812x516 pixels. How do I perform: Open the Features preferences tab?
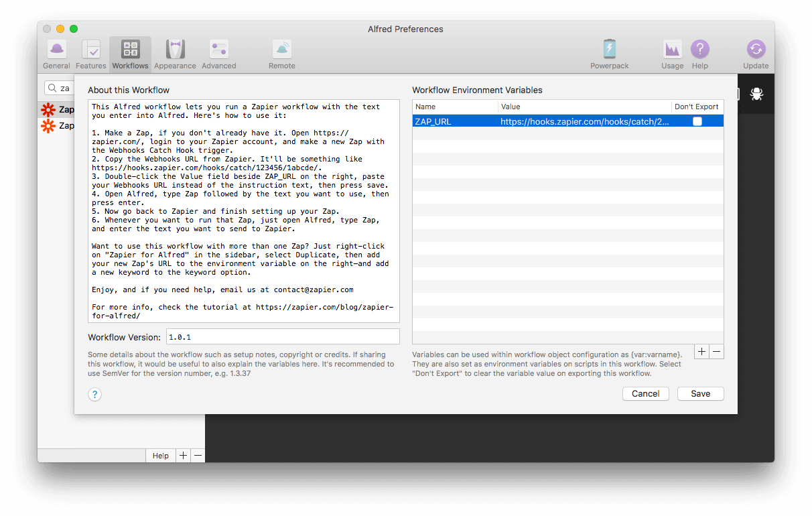[90, 54]
